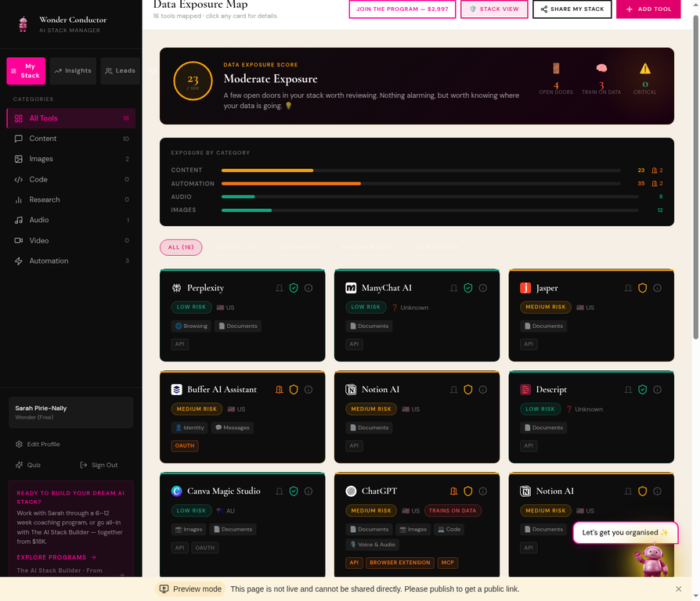This screenshot has height=601, width=700.
Task: Click the door icon on Descript card
Action: point(628,390)
